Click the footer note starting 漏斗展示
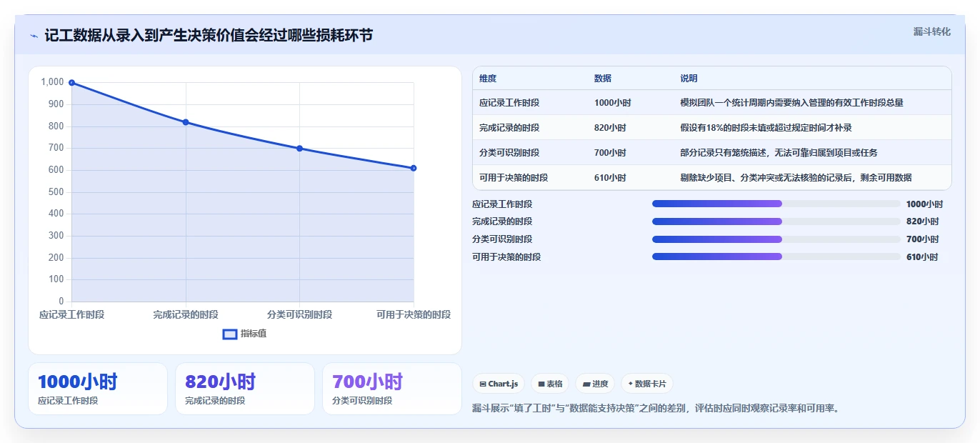The image size is (980, 443). (656, 409)
